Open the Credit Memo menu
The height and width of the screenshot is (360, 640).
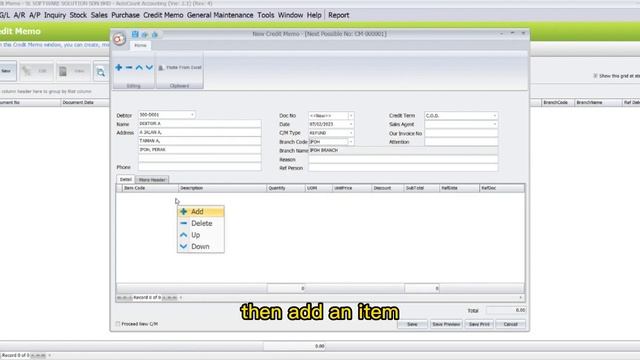pos(163,15)
